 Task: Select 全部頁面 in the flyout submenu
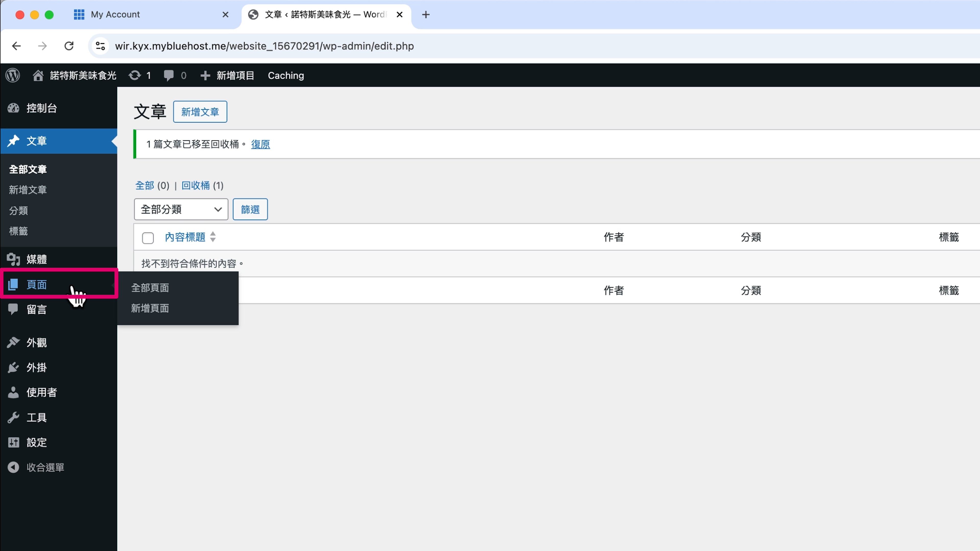150,288
